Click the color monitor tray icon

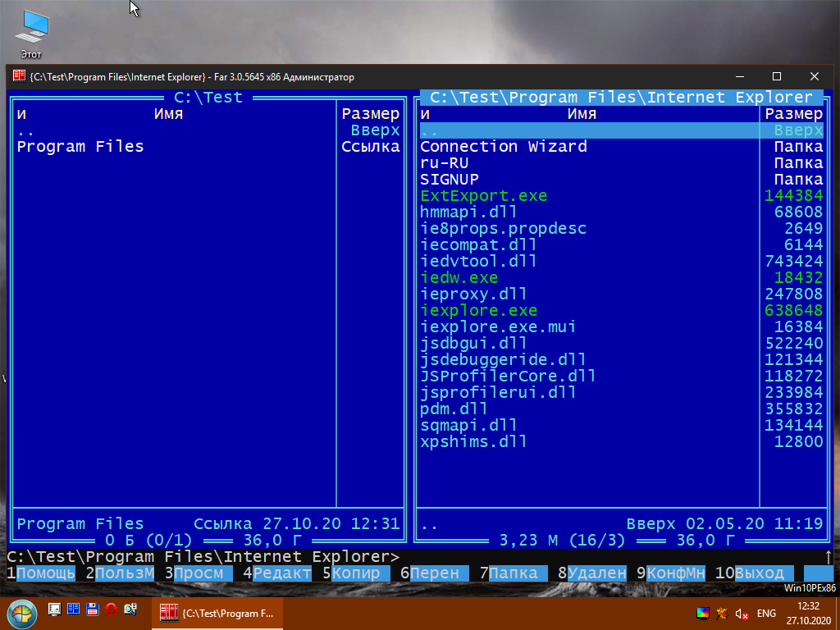pos(703,614)
